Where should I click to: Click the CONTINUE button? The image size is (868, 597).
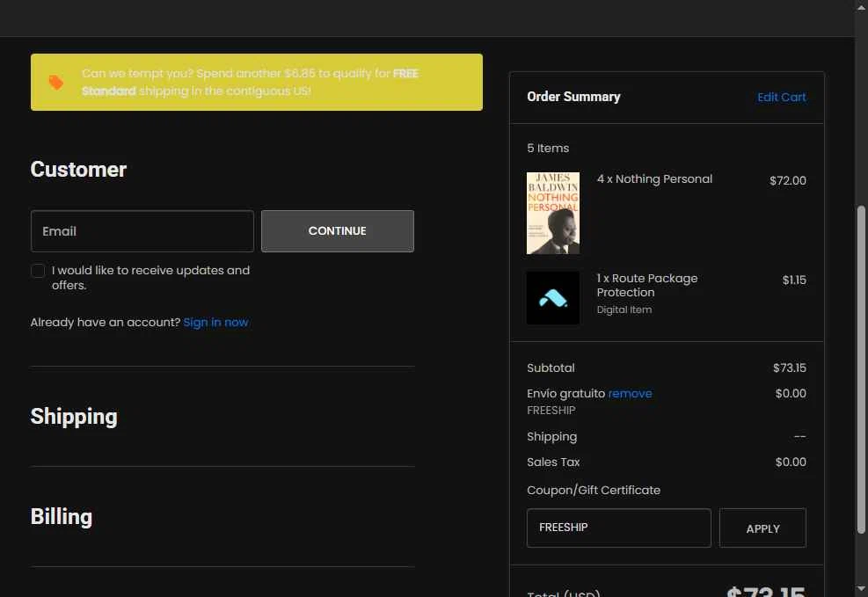pos(338,231)
